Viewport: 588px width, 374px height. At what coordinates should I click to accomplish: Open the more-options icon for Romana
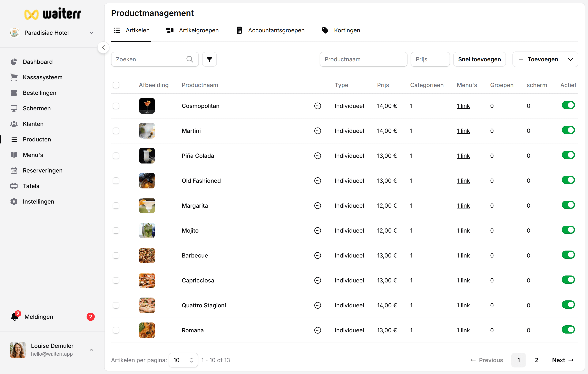point(317,330)
